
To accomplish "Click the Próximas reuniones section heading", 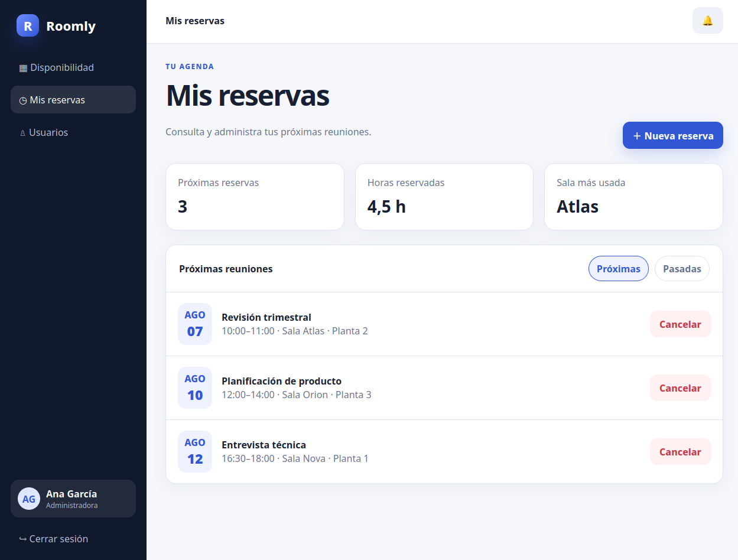I will point(226,269).
